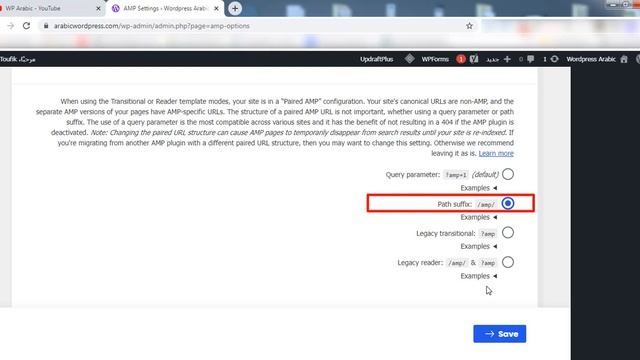
Task: Click the home icon in admin bar
Action: click(624, 59)
